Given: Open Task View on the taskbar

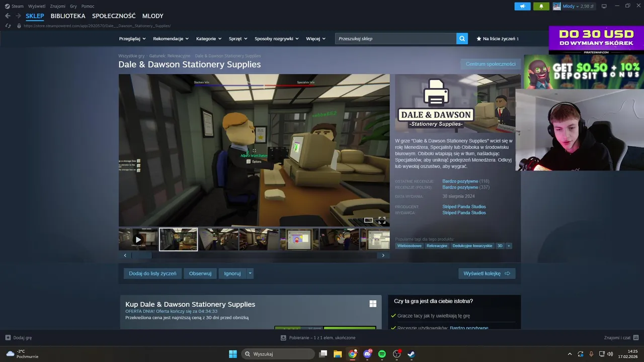Looking at the screenshot, I should click(x=324, y=354).
